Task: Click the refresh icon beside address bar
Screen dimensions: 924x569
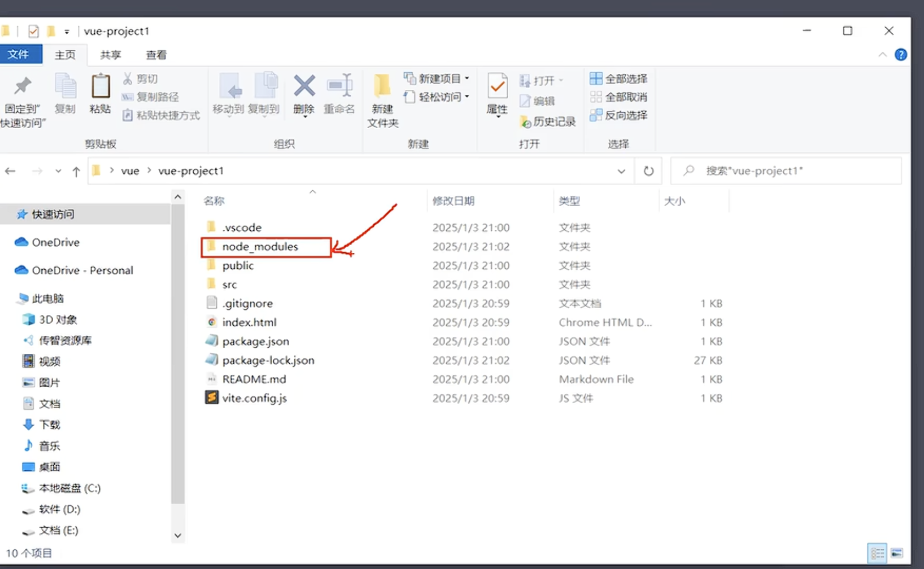Action: click(648, 170)
